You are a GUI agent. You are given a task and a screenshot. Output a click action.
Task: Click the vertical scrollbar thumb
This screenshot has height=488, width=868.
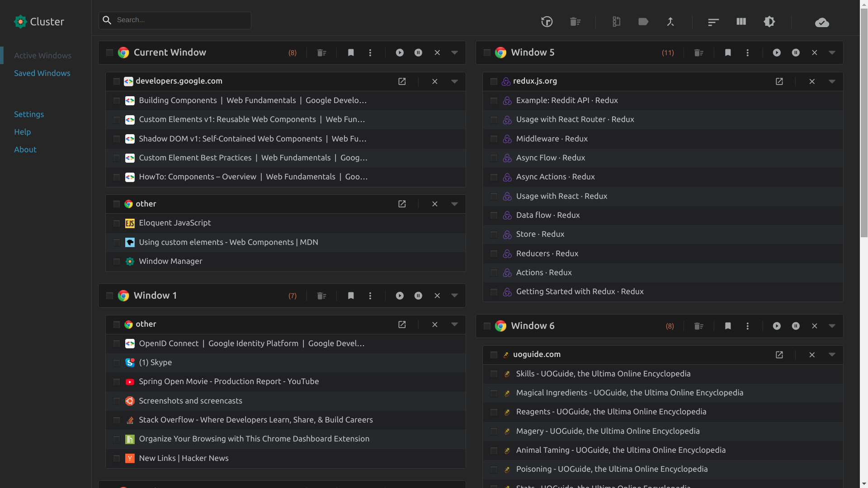pyautogui.click(x=864, y=122)
